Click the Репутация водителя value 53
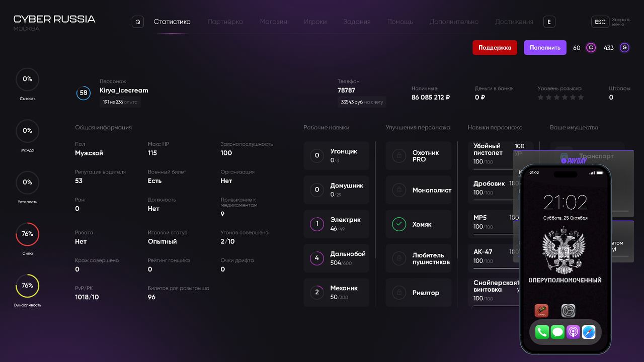The height and width of the screenshot is (362, 644). pyautogui.click(x=78, y=181)
